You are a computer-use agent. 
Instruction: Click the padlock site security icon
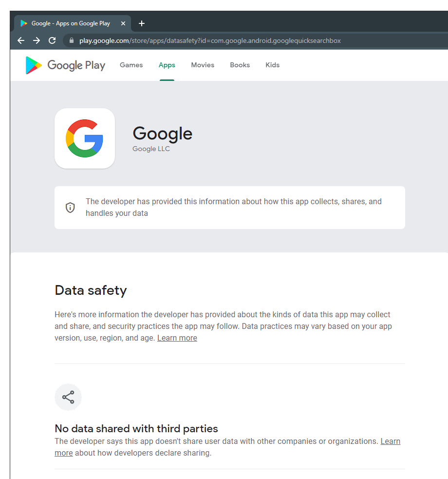[72, 40]
